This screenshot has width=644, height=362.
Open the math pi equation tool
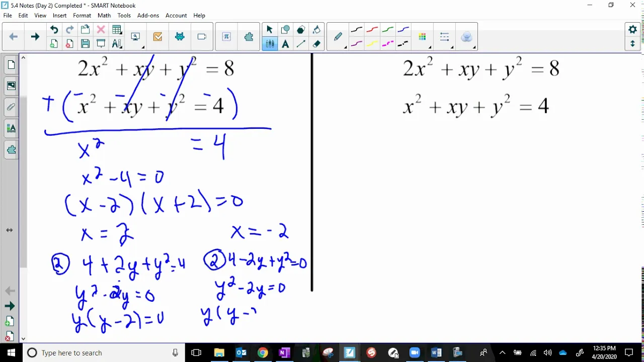226,37
